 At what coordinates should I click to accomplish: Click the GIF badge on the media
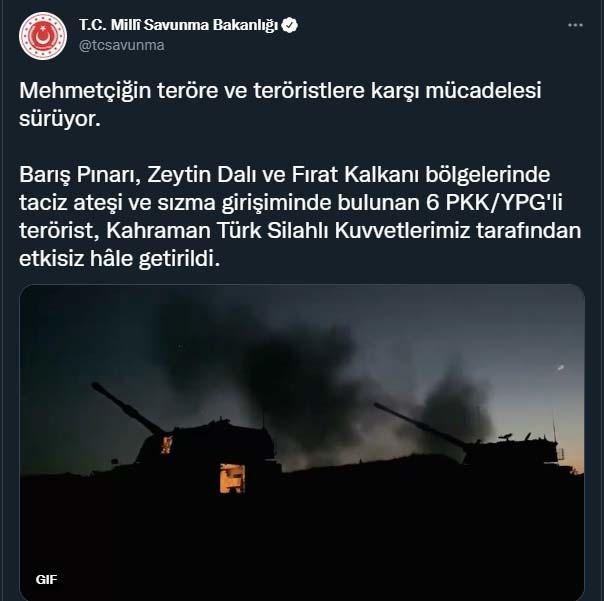(x=46, y=579)
